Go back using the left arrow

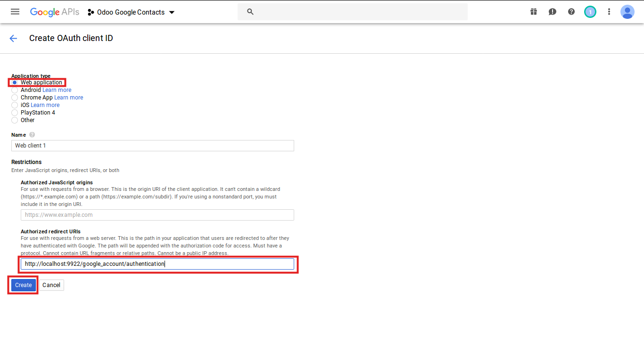click(13, 39)
